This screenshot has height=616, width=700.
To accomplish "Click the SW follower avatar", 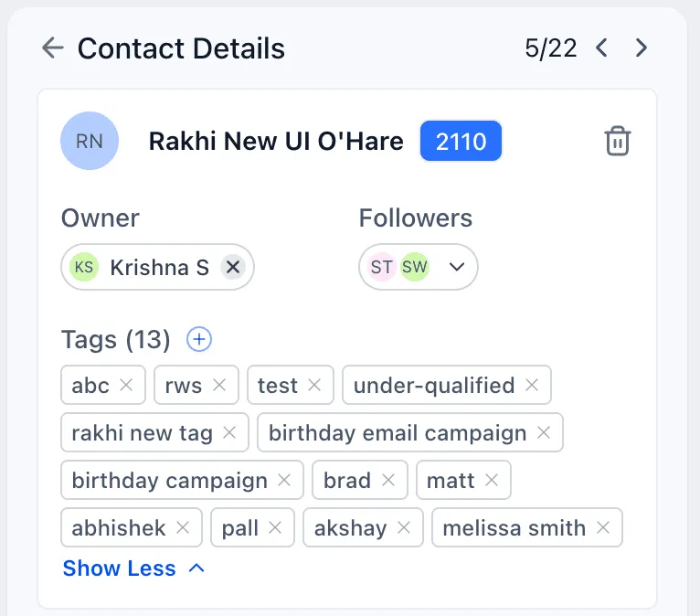I will pos(414,267).
